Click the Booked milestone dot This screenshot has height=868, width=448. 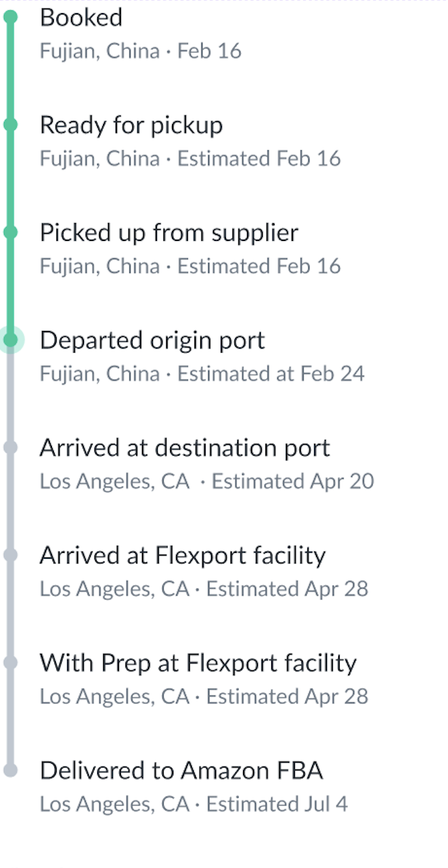pos(10,18)
